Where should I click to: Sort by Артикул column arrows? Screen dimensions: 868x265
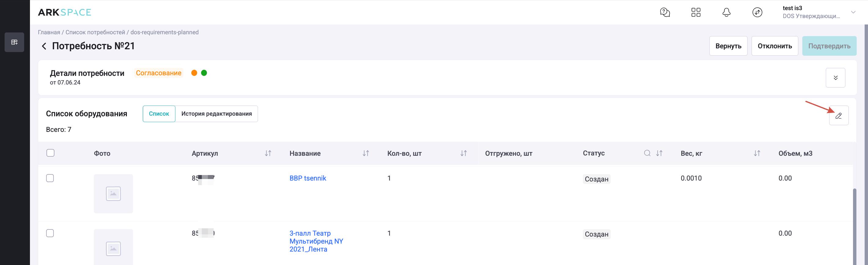[268, 153]
